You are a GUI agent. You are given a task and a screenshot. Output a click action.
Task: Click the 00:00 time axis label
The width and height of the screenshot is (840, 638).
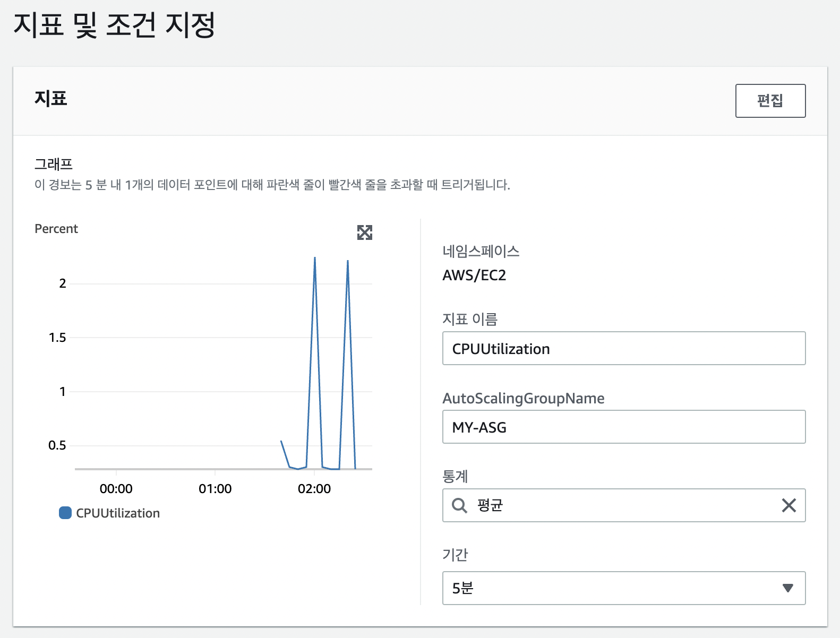[116, 489]
